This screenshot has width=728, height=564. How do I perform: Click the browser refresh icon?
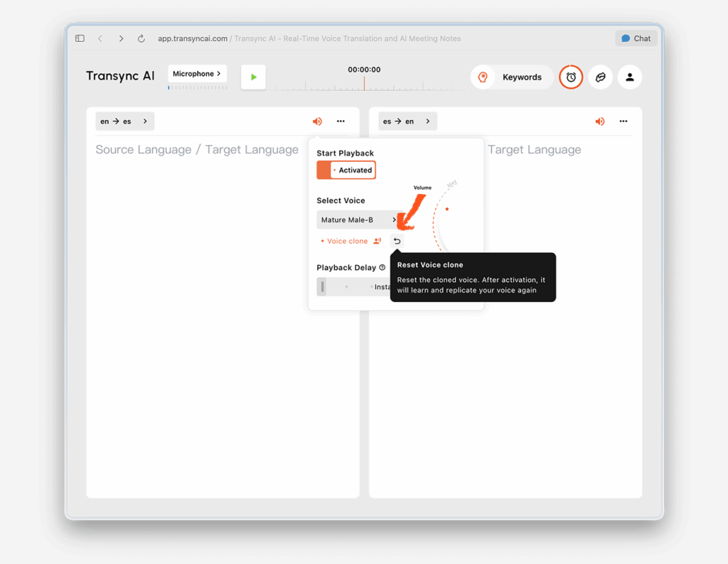(x=140, y=38)
